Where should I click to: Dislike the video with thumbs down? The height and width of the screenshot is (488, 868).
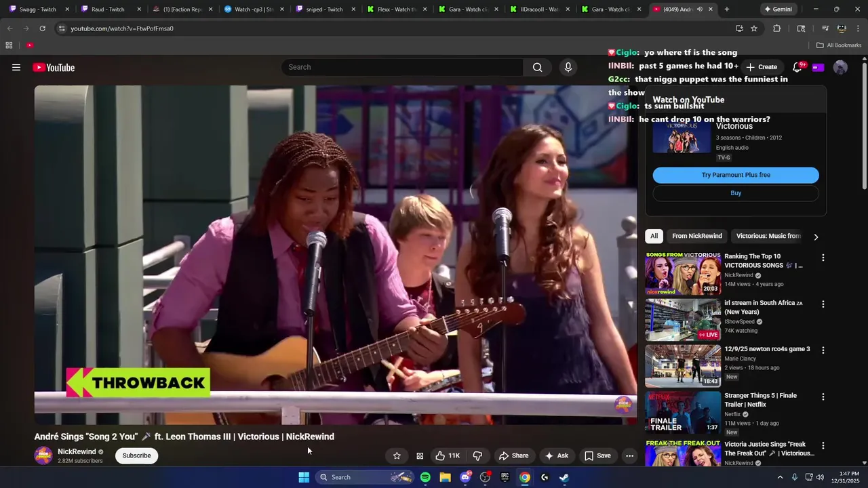pyautogui.click(x=477, y=455)
